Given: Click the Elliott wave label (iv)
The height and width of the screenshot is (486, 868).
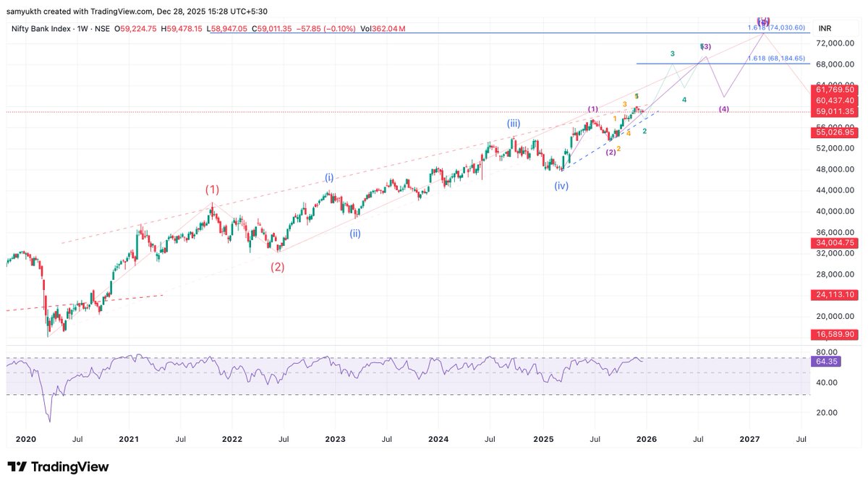Looking at the screenshot, I should tap(561, 184).
